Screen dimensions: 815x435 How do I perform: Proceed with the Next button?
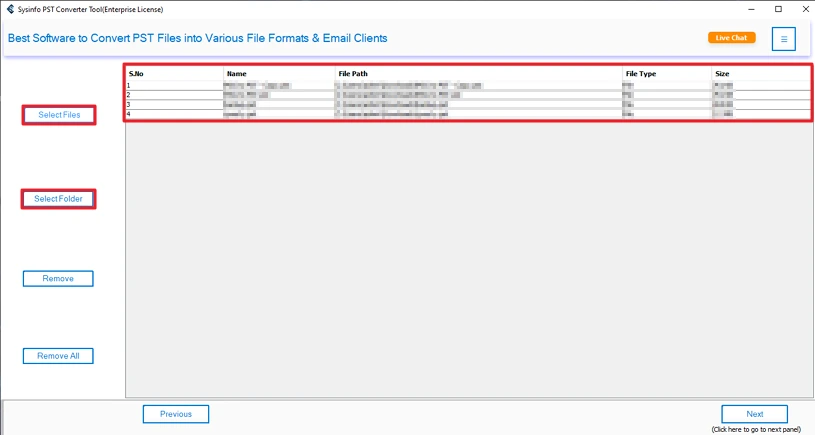755,414
